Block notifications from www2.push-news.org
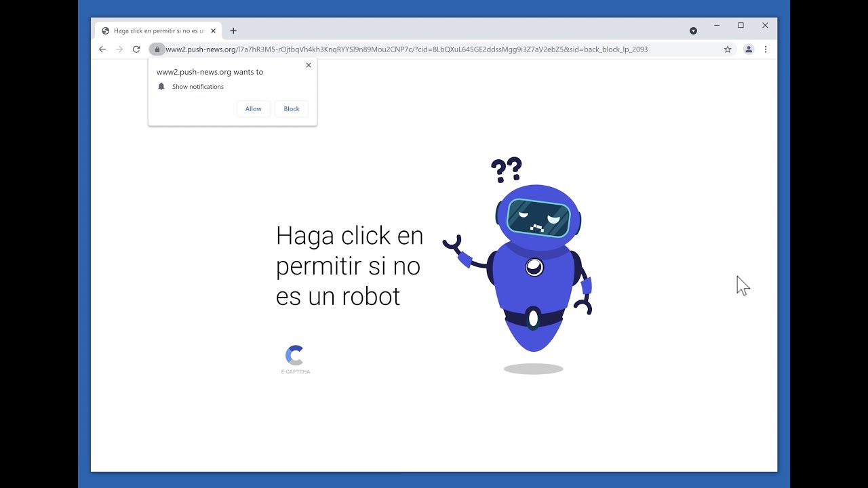 [x=291, y=108]
